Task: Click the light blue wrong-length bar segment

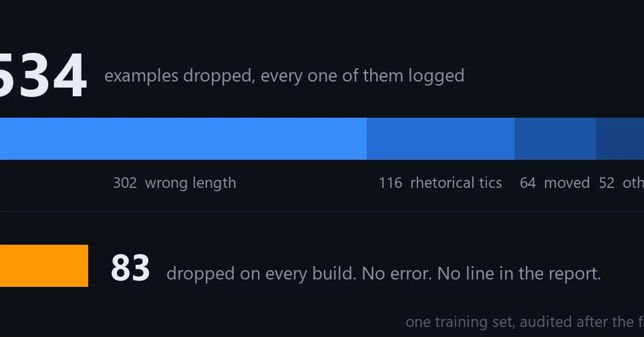Action: point(183,138)
